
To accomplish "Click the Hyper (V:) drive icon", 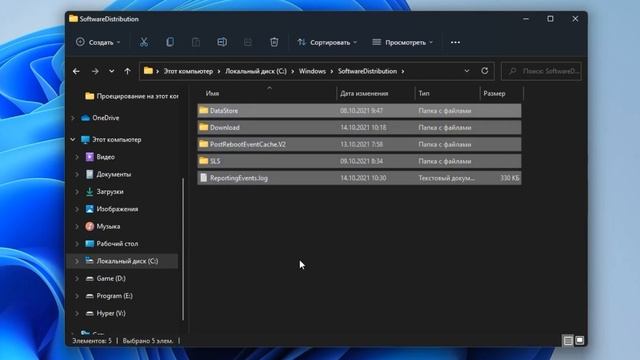I will tap(89, 313).
